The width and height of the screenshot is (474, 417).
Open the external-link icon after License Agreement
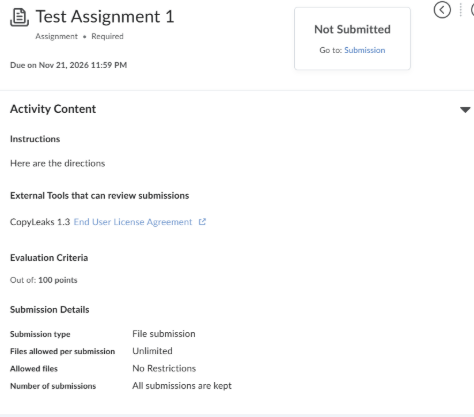point(202,222)
